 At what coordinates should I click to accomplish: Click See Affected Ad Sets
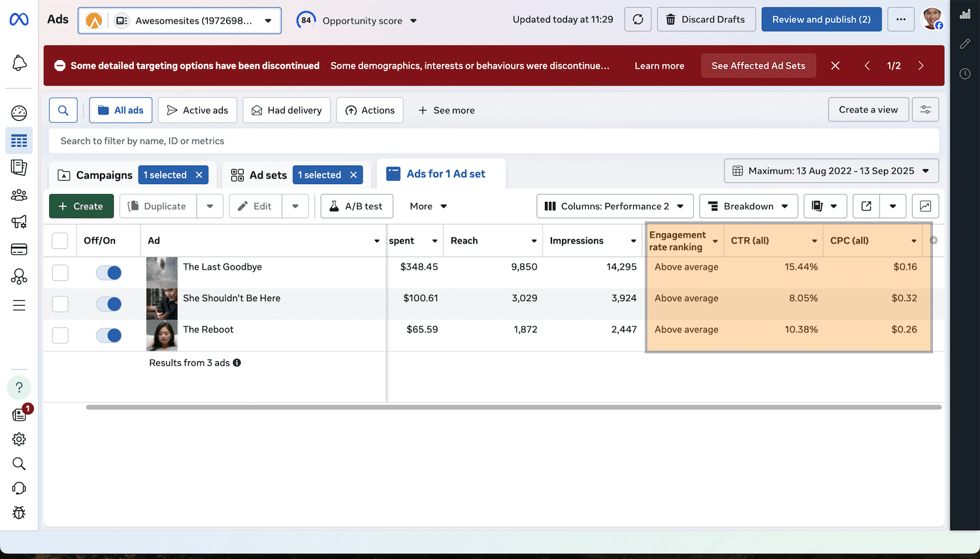pyautogui.click(x=758, y=66)
